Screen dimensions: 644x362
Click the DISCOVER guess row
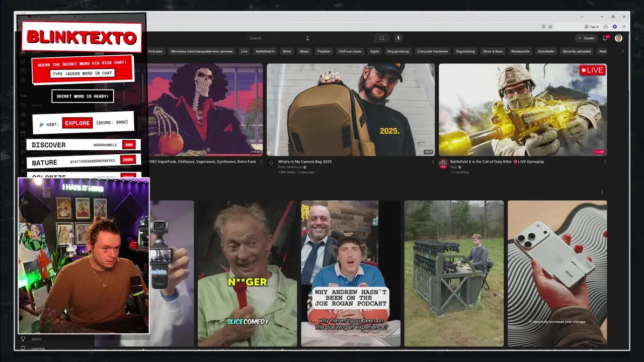point(83,145)
